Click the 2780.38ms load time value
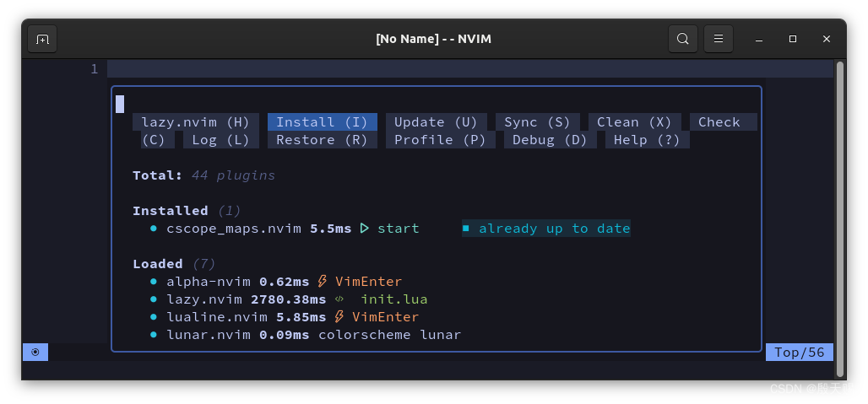The height and width of the screenshot is (404, 868). click(x=289, y=299)
